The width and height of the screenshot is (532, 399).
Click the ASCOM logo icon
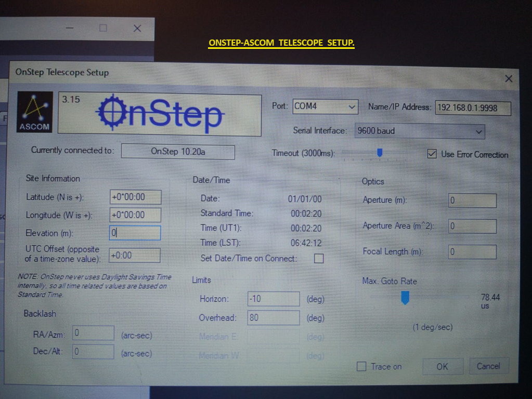coord(35,112)
